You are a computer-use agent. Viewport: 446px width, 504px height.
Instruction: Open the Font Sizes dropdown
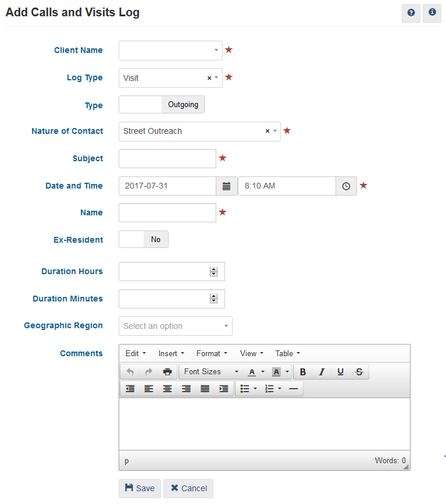coord(211,372)
